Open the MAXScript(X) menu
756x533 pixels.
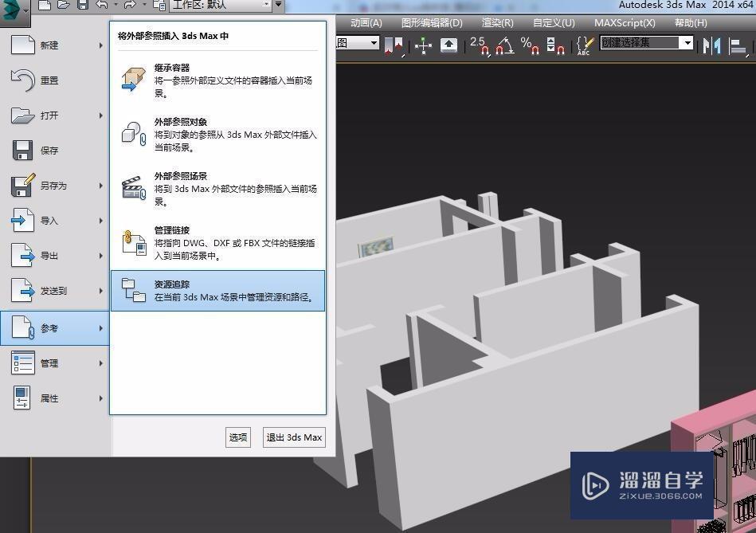625,22
